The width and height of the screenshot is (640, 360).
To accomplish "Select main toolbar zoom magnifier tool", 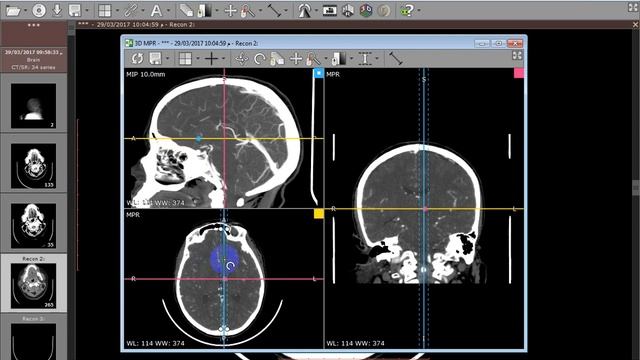I will tap(248, 10).
